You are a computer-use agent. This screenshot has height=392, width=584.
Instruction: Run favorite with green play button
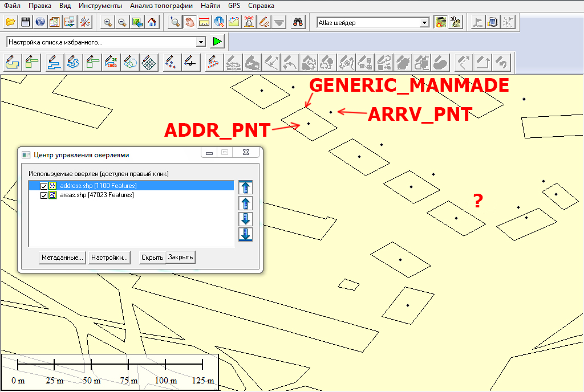[x=217, y=42]
